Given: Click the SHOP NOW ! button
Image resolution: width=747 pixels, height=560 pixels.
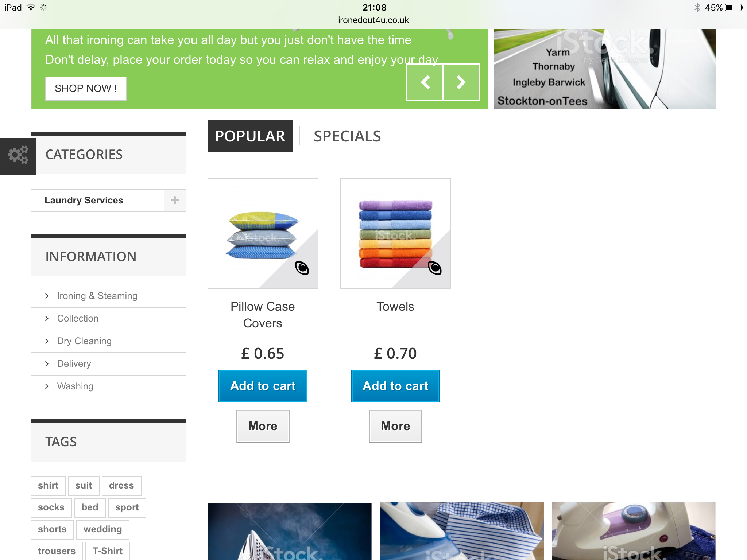Looking at the screenshot, I should click(x=86, y=88).
